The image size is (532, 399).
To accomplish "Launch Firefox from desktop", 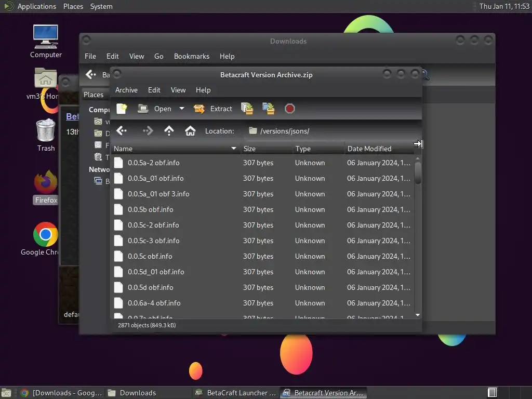I will click(46, 187).
